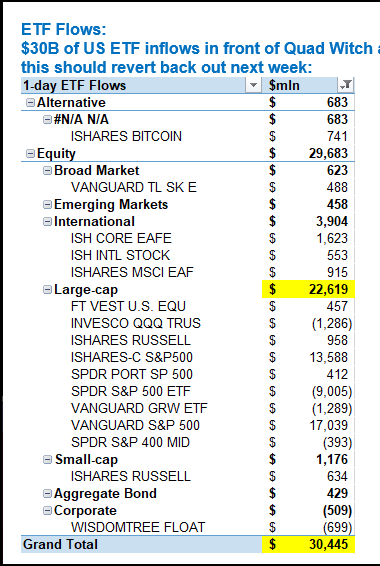Select the INVESCO QQQ TRUS row
The width and height of the screenshot is (380, 566).
coord(188,323)
